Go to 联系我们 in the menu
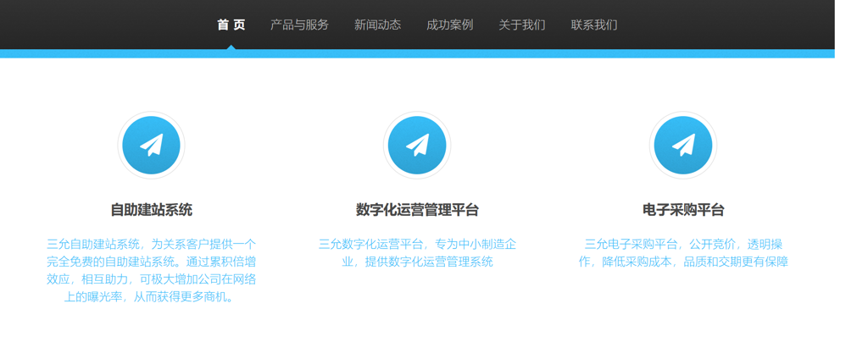The image size is (868, 342). (x=594, y=25)
